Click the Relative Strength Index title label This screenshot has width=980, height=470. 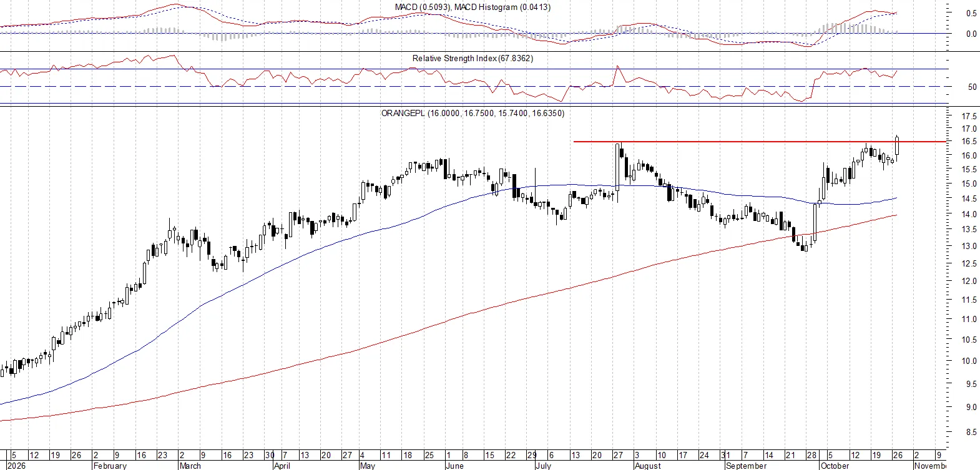click(x=473, y=58)
